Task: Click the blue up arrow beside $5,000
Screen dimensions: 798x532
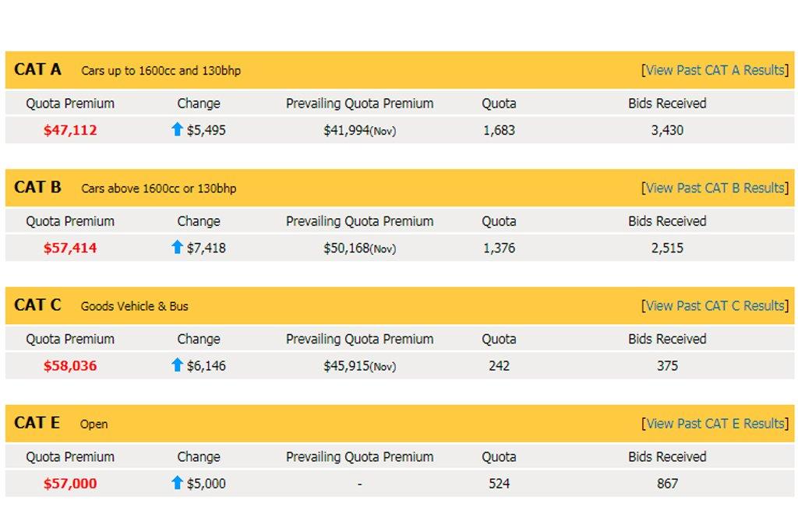Action: [177, 483]
